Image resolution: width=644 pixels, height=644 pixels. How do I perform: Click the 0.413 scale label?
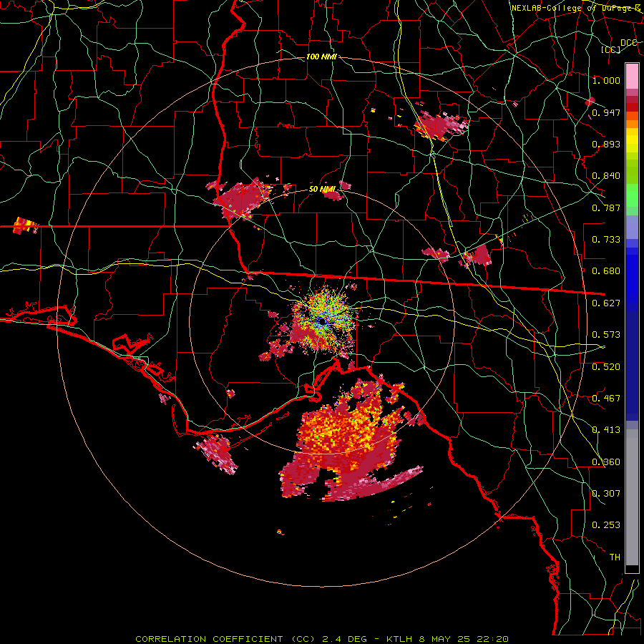pyautogui.click(x=606, y=430)
